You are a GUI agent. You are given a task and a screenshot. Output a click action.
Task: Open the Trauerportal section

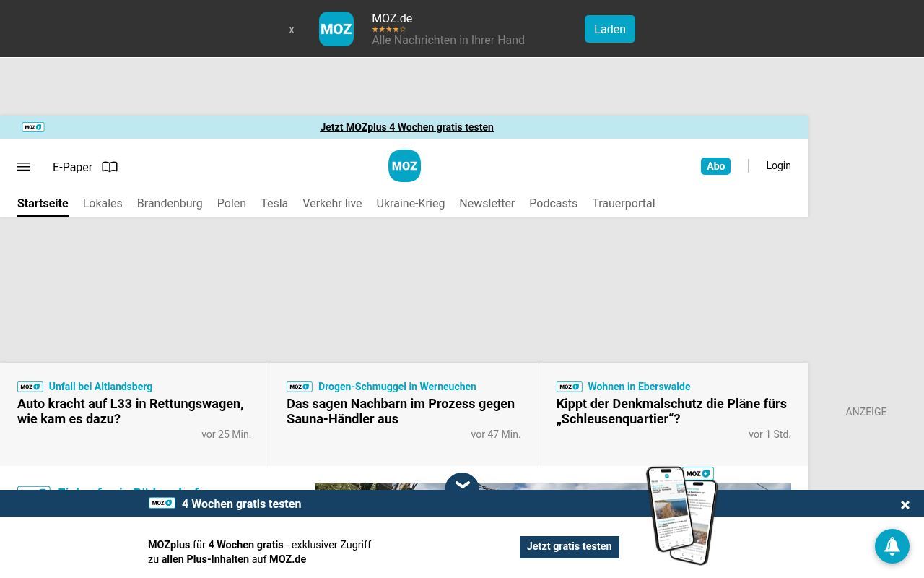point(623,204)
